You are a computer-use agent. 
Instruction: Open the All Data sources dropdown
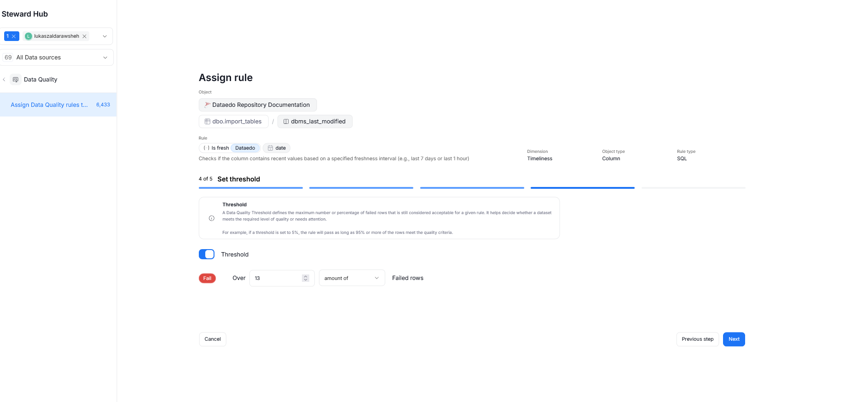point(105,58)
